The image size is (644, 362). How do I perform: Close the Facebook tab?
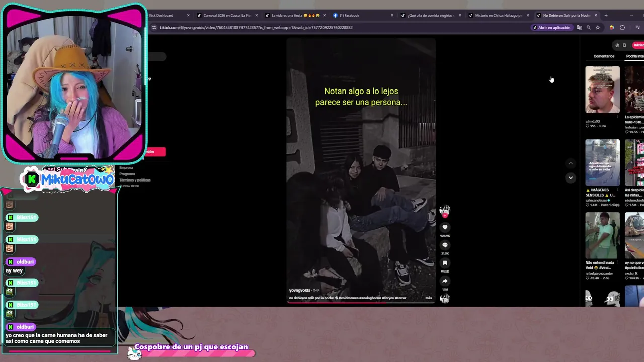pyautogui.click(x=392, y=15)
